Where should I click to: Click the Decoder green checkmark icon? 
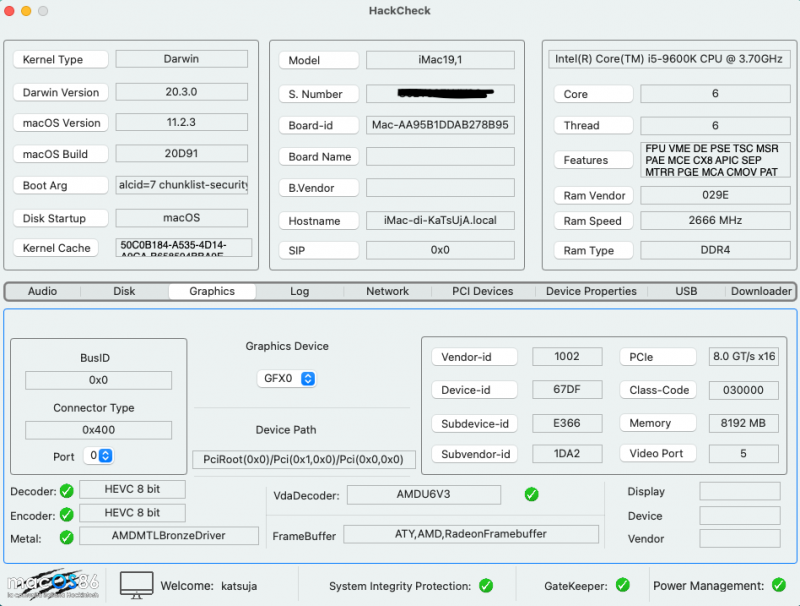click(67, 491)
